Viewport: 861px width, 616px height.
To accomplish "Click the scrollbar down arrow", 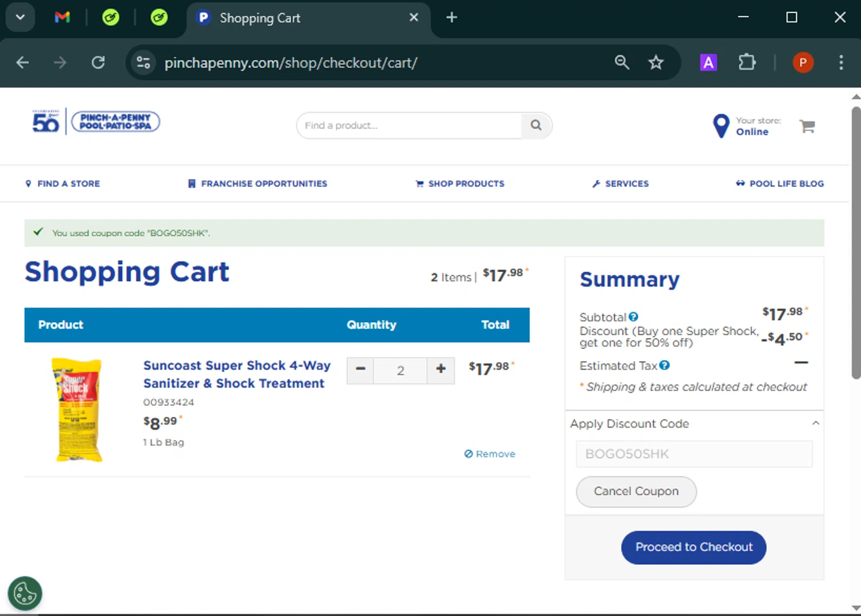I will pyautogui.click(x=856, y=608).
